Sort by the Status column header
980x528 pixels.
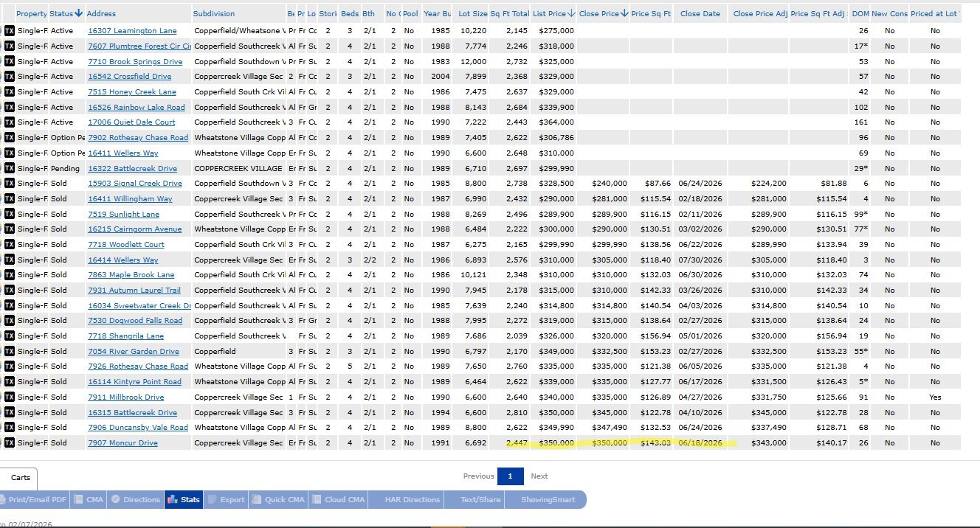pos(66,13)
